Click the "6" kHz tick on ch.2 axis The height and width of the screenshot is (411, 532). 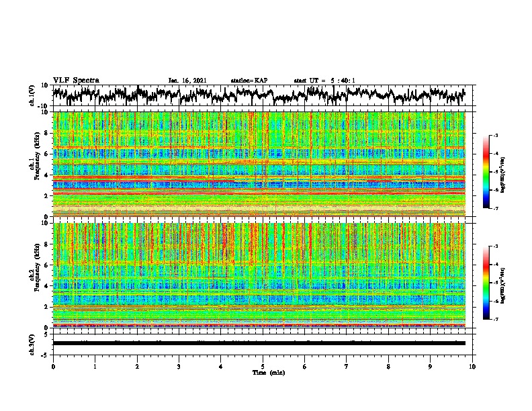(47, 265)
